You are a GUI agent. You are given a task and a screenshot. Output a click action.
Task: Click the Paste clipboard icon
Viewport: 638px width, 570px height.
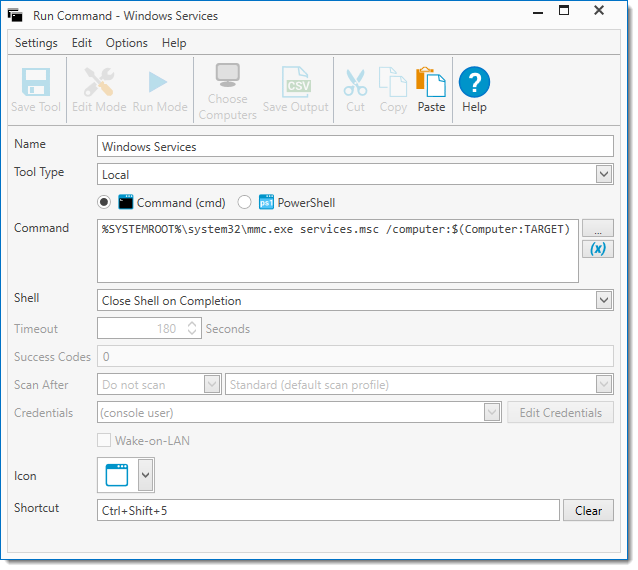pos(430,82)
